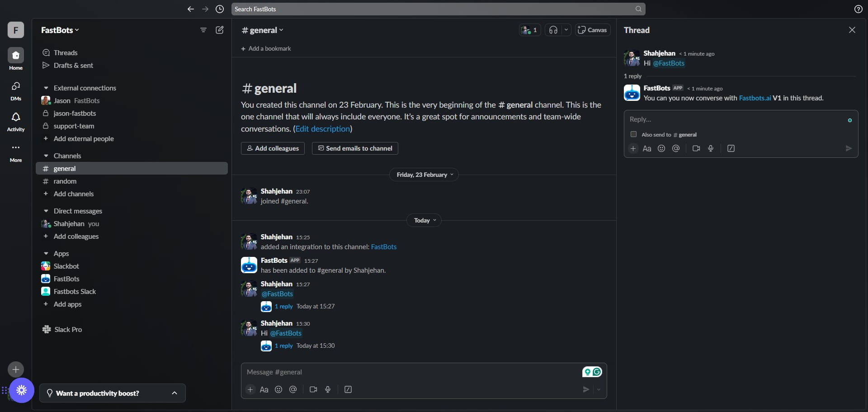
Task: Click the Add colleagues button in the channel
Action: tap(273, 148)
